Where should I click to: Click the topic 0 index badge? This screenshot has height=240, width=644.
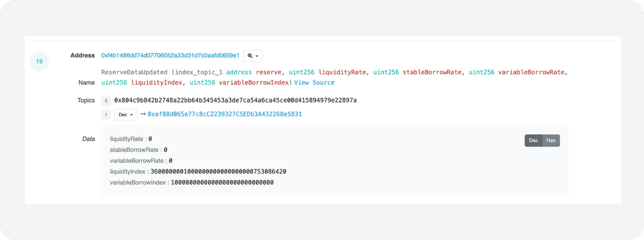(x=106, y=101)
